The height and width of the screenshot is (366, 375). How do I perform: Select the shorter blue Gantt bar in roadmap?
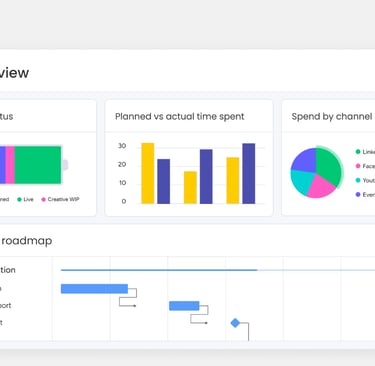[184, 306]
